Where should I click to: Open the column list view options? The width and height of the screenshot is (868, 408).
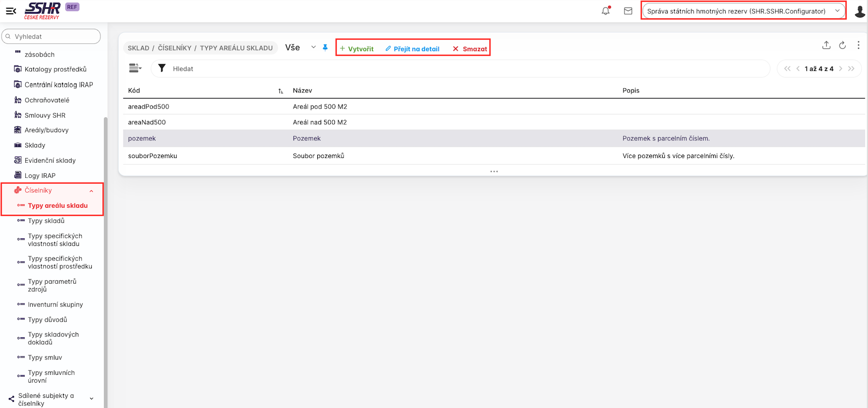(135, 68)
